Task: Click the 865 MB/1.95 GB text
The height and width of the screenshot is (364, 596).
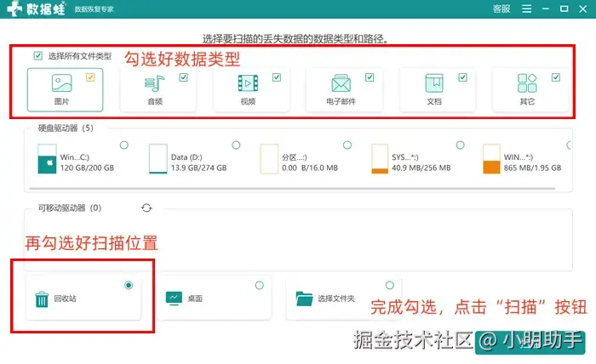Action: (x=532, y=168)
